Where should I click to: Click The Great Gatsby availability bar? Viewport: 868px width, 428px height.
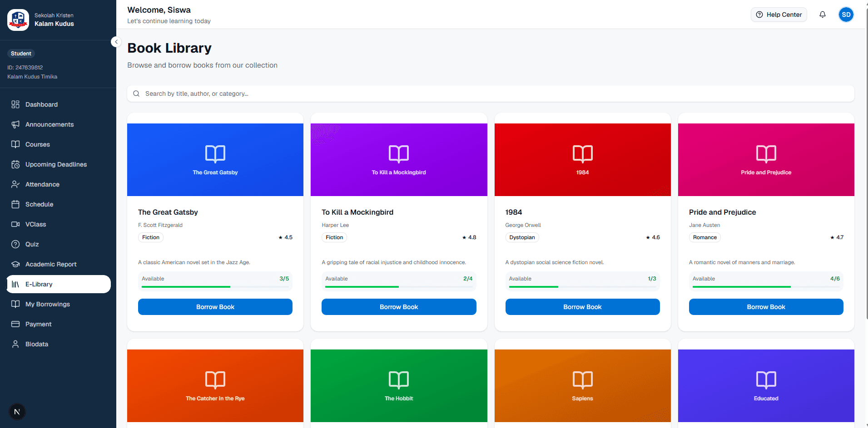(x=215, y=287)
